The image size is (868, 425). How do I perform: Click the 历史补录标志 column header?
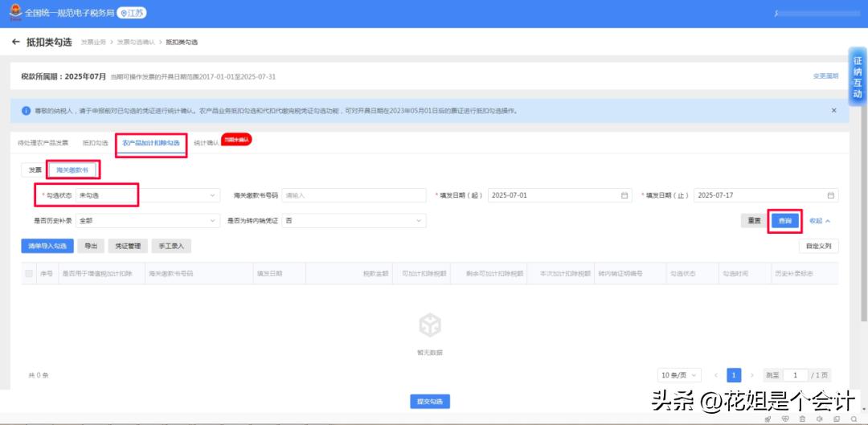pyautogui.click(x=794, y=273)
